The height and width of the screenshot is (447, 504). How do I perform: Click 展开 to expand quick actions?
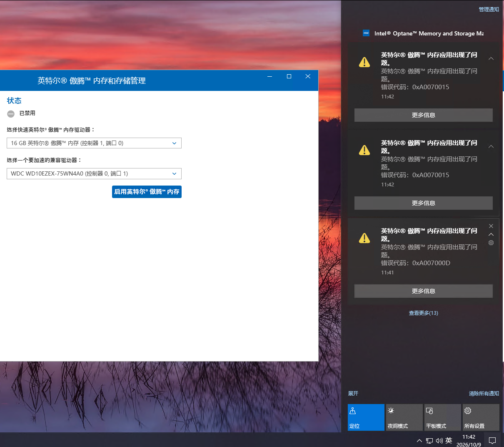pos(353,393)
